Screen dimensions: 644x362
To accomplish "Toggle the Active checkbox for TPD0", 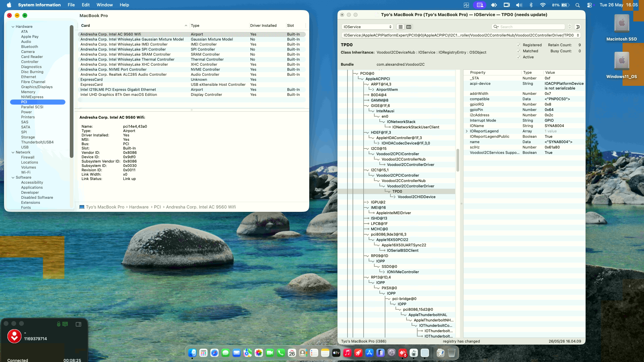I will [519, 57].
